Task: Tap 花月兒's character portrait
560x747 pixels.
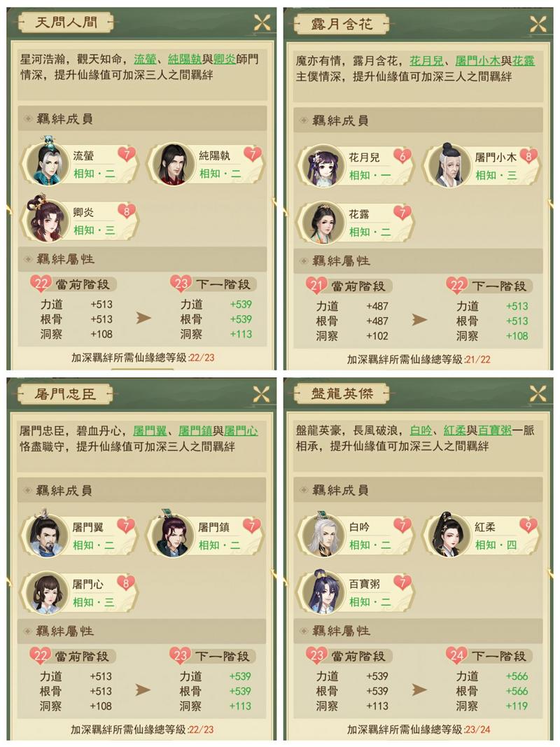Action: click(x=321, y=165)
